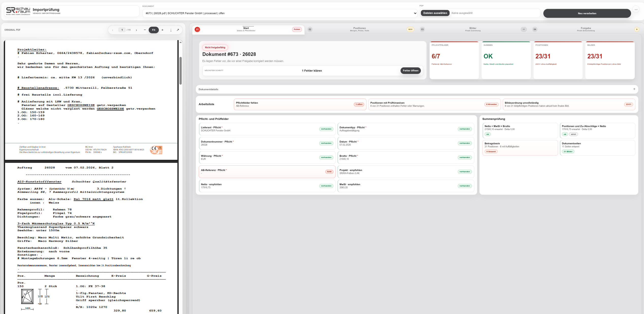Open the Dokument selection dropdown
Screen dimensions: 644x314
click(x=280, y=13)
